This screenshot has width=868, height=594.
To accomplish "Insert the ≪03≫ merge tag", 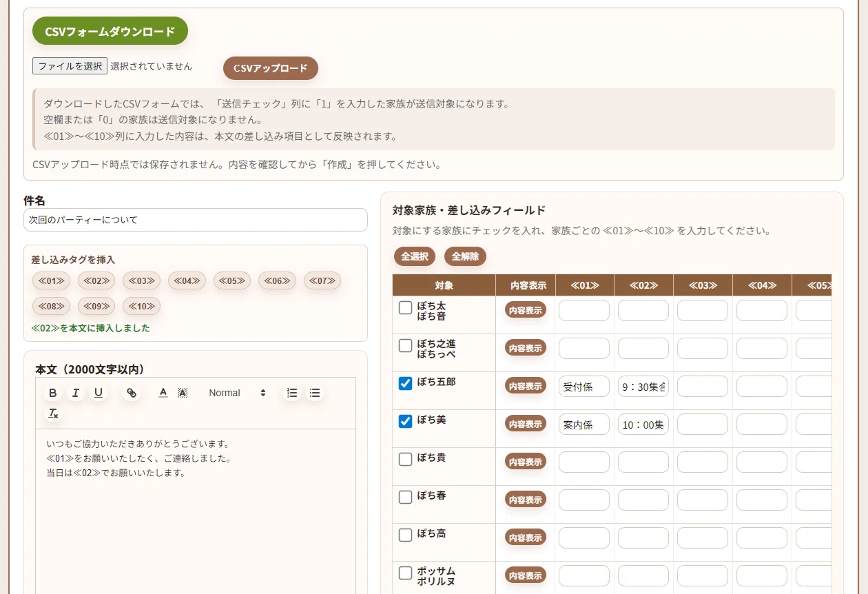I will [x=142, y=280].
